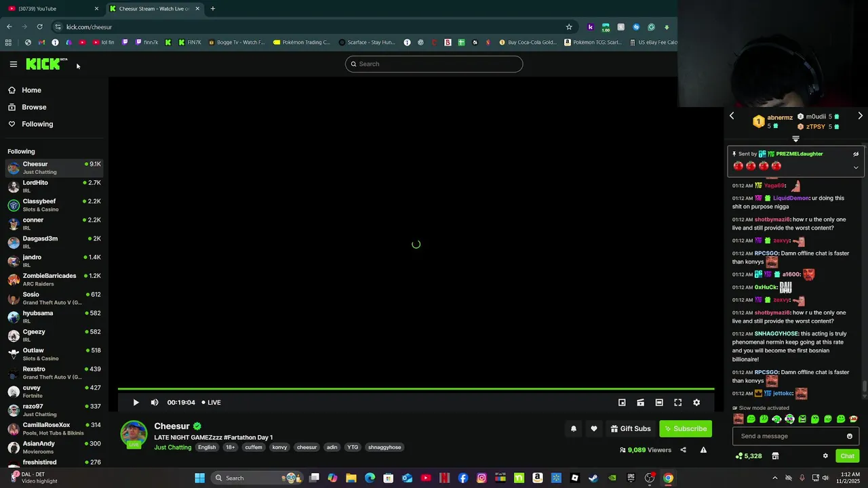Click the site information icon in address bar
The image size is (868, 488).
click(58, 26)
